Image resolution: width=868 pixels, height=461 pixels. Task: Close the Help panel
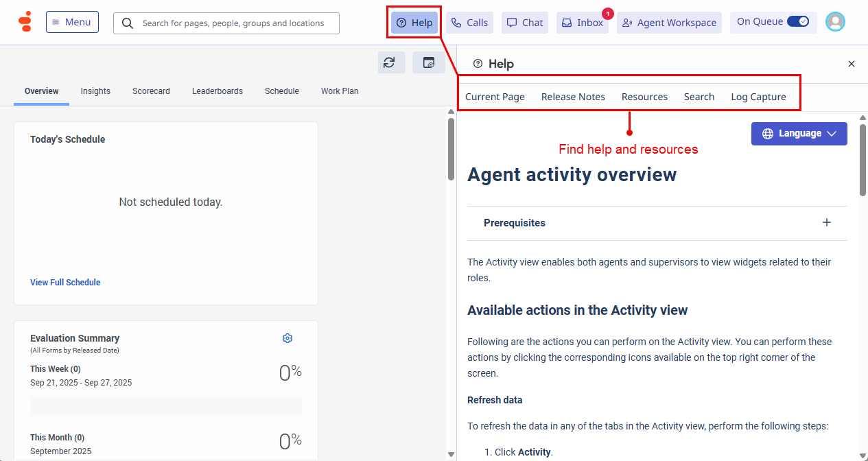click(852, 64)
